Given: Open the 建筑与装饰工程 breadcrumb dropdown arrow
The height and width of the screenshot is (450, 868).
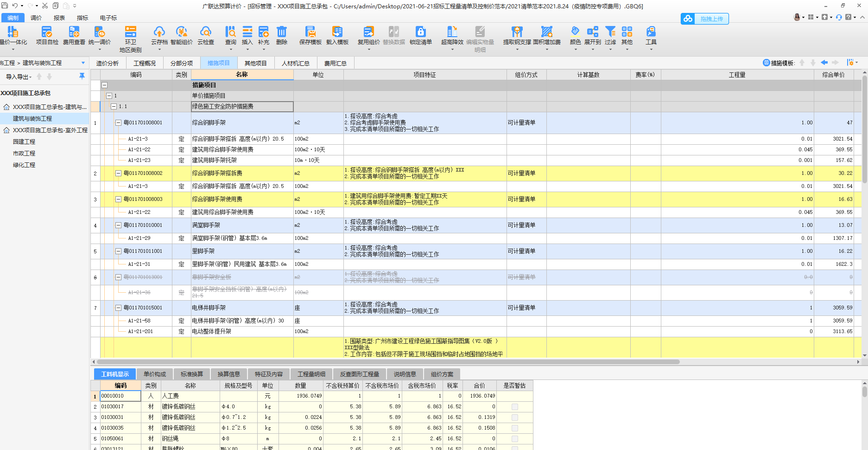Looking at the screenshot, I should point(83,63).
